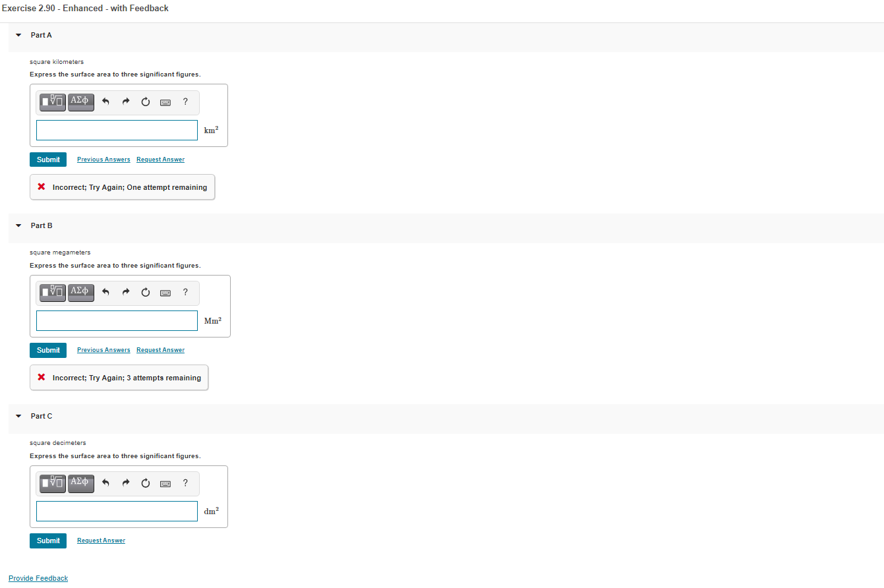Open the Greek symbols button in Part B
This screenshot has width=884, height=588.
(81, 293)
